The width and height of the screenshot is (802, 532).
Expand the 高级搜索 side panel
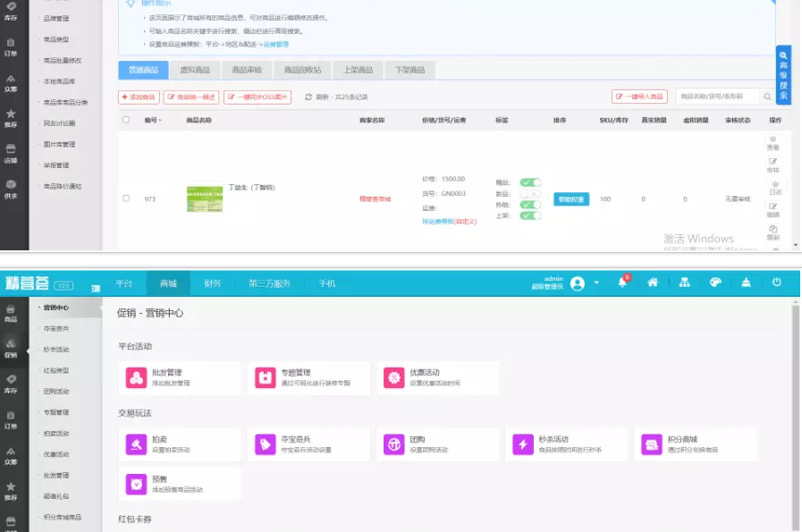tap(783, 75)
